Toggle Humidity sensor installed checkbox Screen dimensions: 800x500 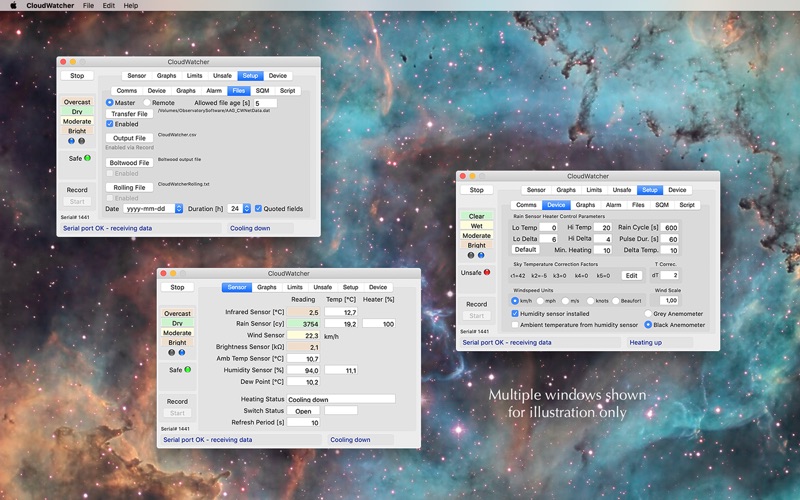coord(515,314)
